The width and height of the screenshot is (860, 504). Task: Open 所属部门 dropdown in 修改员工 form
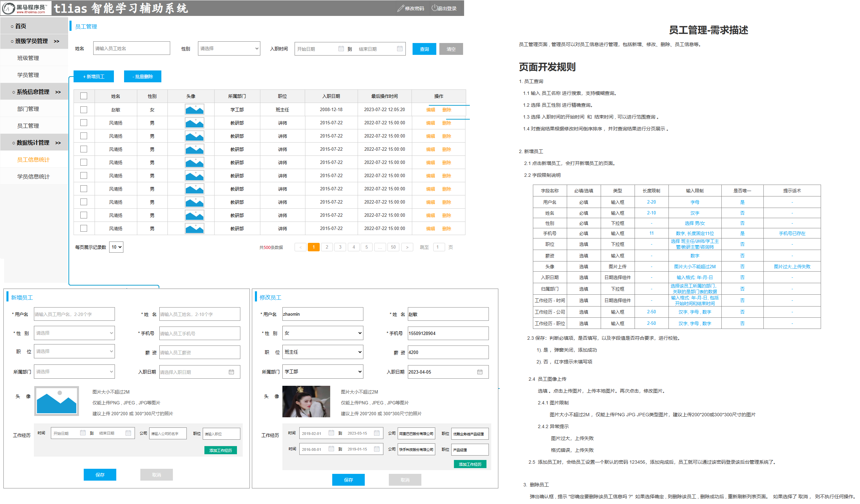(x=322, y=372)
